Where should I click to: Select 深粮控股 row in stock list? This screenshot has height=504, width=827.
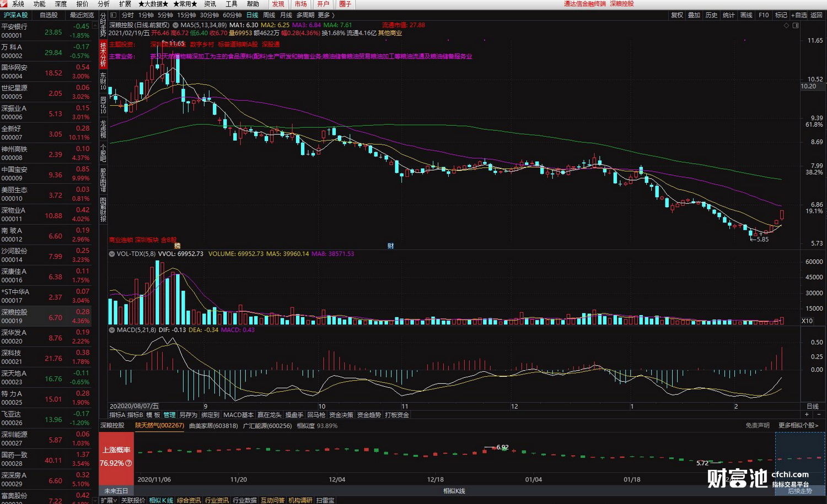pos(46,316)
